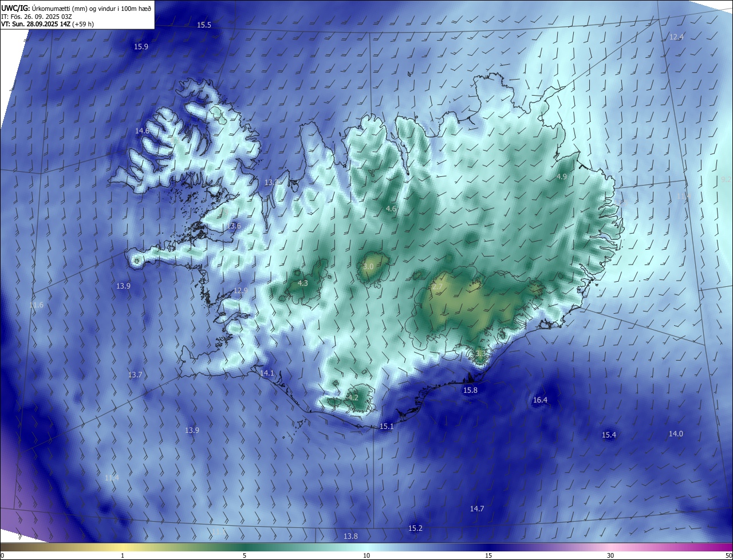Image resolution: width=733 pixels, height=560 pixels.
Task: Click the colorbar tick labeled 5
Action: click(x=245, y=555)
